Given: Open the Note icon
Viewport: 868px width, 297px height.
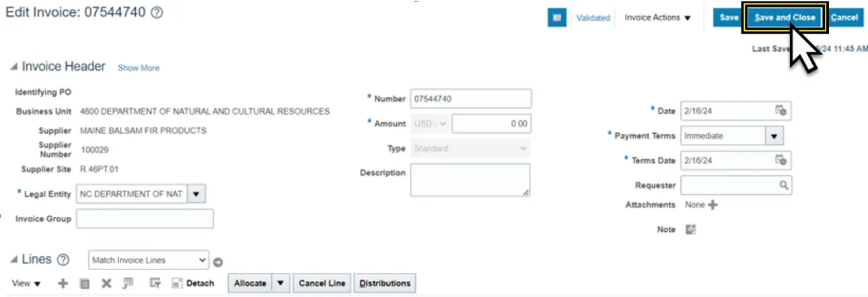Looking at the screenshot, I should [690, 230].
